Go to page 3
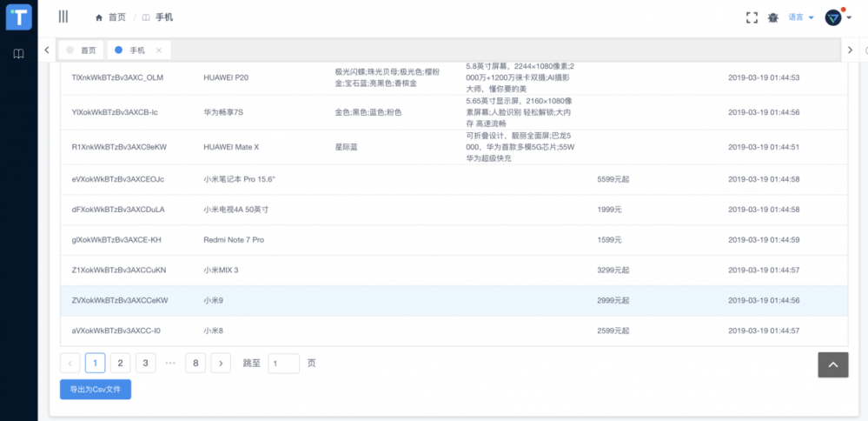 146,364
